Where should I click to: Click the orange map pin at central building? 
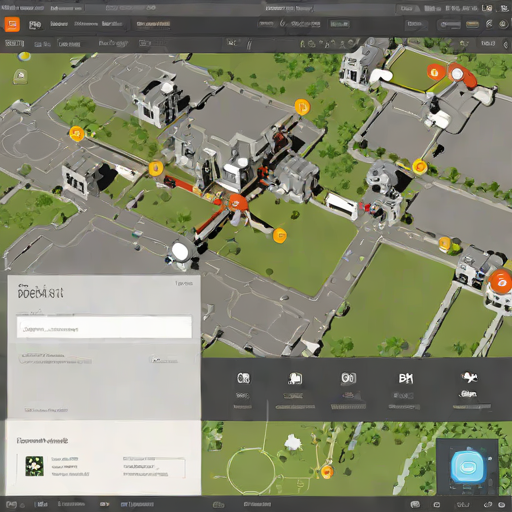(238, 203)
